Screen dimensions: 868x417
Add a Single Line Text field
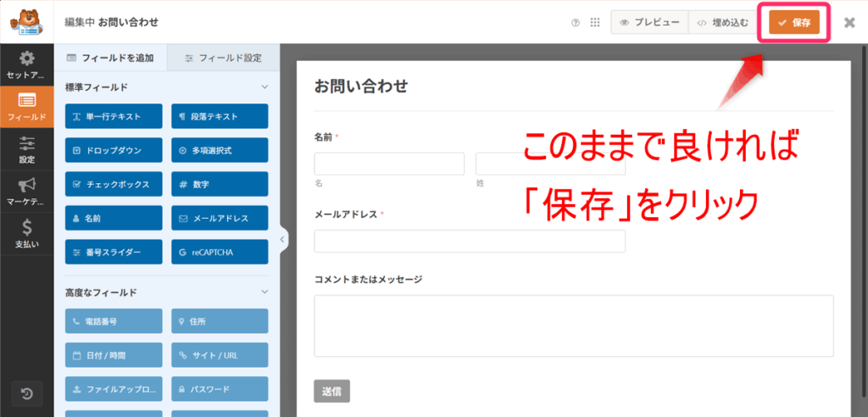coord(114,116)
